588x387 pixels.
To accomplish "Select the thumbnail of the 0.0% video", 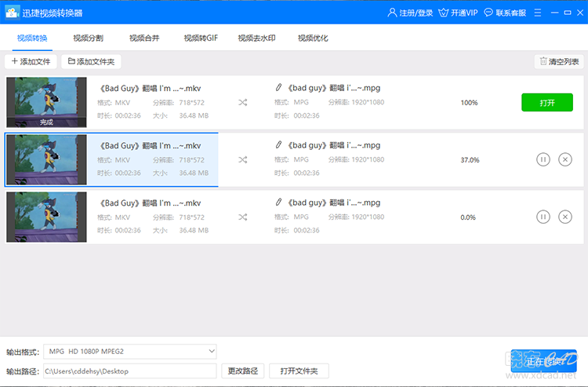I will coord(46,217).
